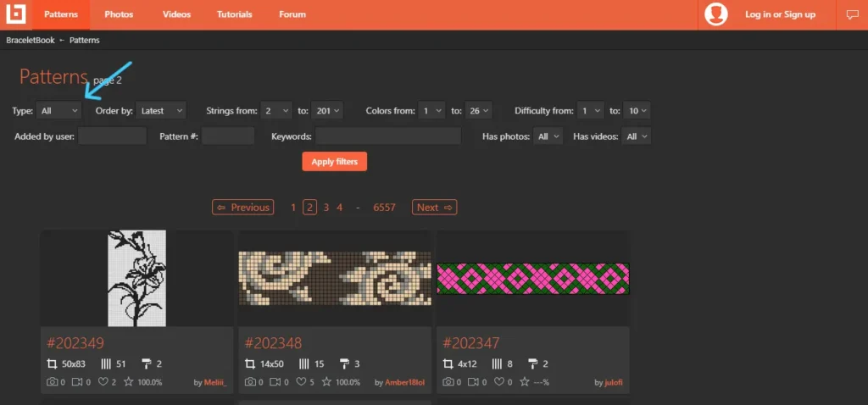The height and width of the screenshot is (405, 868).
Task: Open Has videos dropdown
Action: 636,136
